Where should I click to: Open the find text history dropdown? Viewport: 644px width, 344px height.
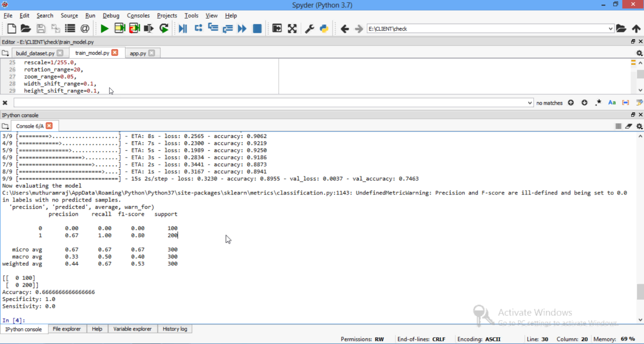point(530,103)
